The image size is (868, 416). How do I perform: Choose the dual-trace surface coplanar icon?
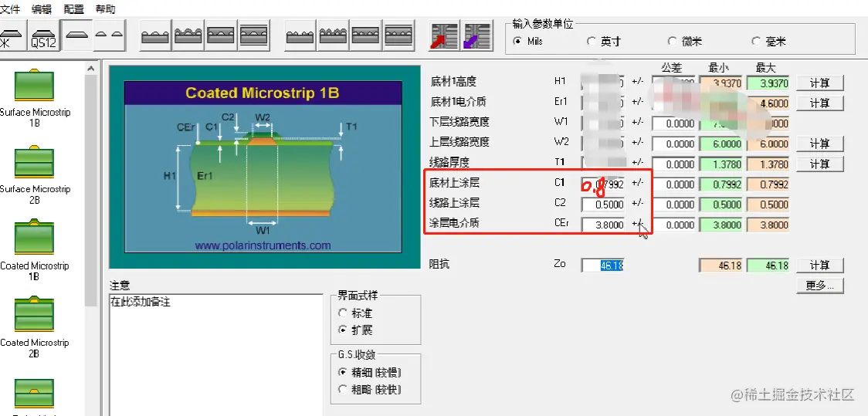(x=300, y=36)
